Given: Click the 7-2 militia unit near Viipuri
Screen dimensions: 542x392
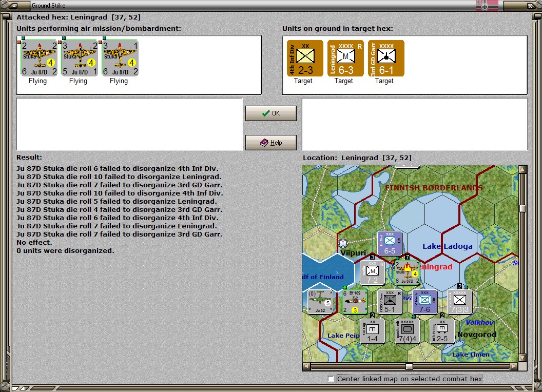Looking at the screenshot, I should (372, 273).
